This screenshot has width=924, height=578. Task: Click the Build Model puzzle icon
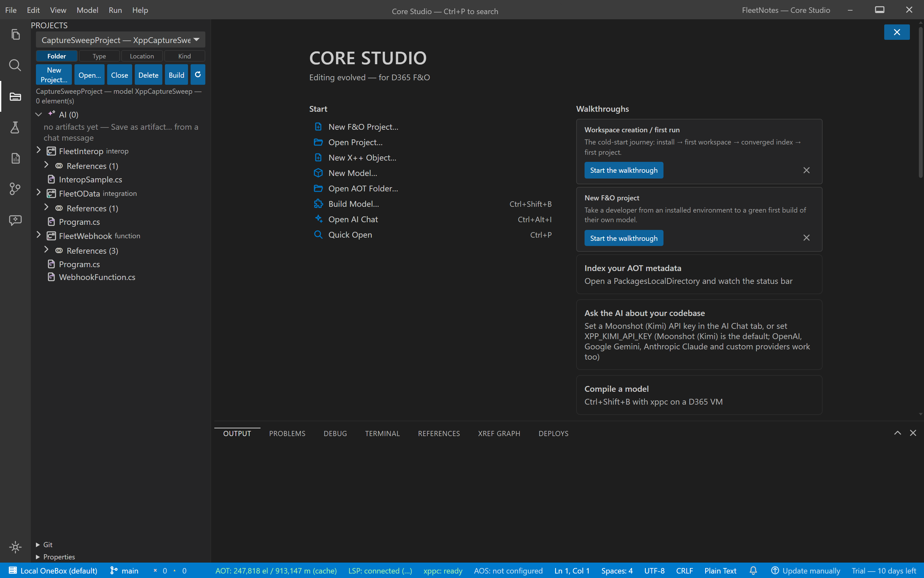[x=318, y=204]
